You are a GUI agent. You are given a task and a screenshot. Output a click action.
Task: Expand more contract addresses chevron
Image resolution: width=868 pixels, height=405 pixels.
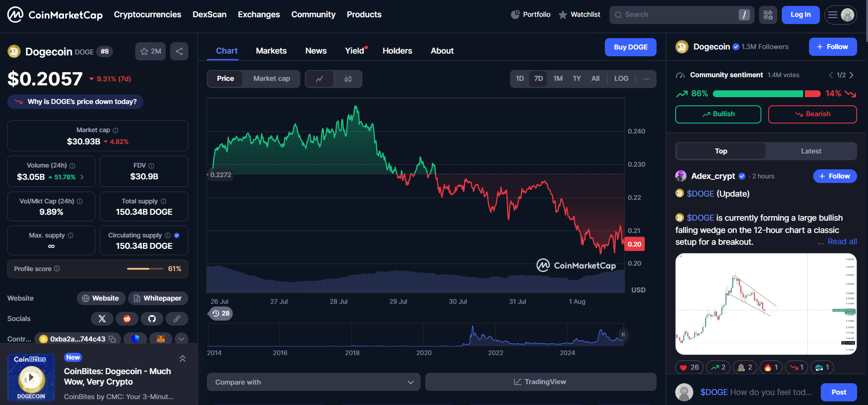point(181,339)
